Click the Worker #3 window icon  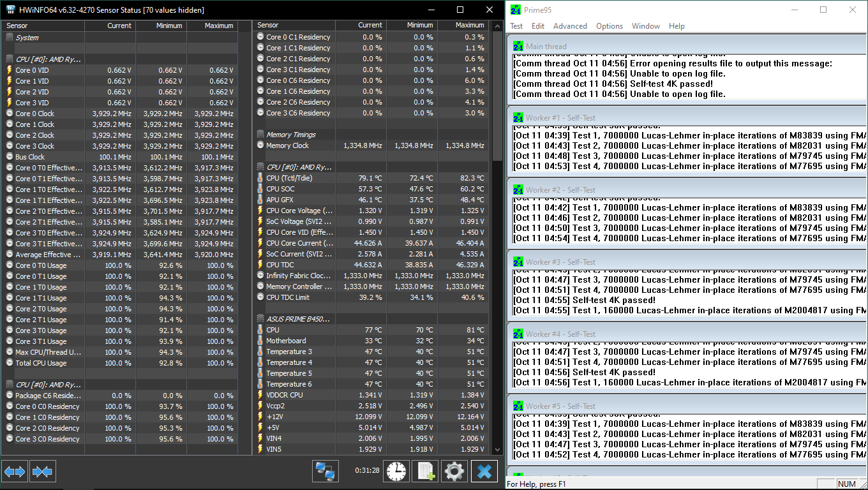pos(518,262)
